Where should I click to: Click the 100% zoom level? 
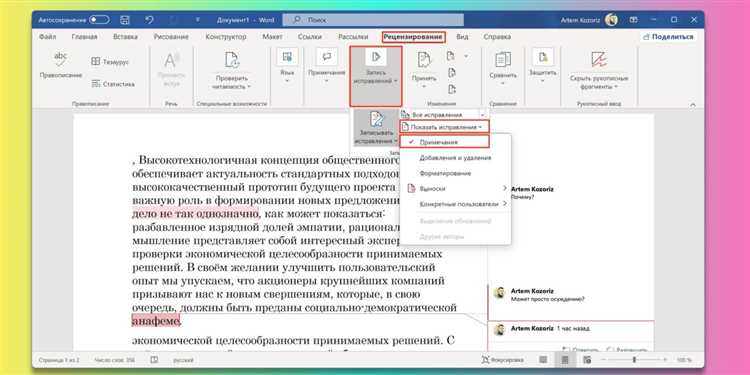pyautogui.click(x=684, y=360)
